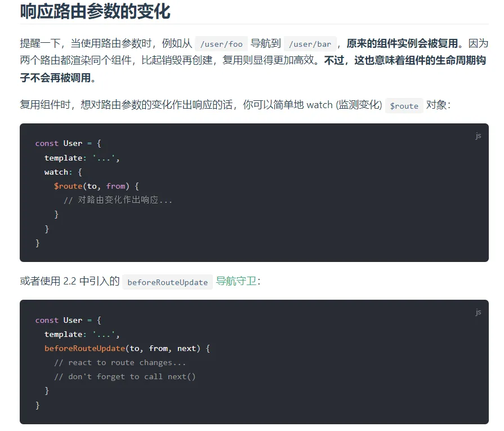Click paragraph starting 复用组件时
Screen dimensions: 504x431
[235, 105]
